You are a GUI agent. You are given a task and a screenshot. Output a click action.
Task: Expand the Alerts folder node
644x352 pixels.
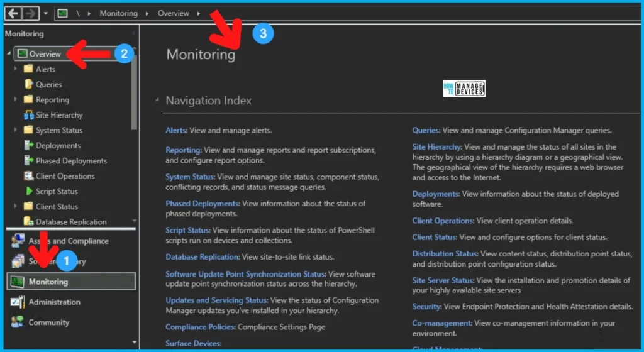click(16, 69)
